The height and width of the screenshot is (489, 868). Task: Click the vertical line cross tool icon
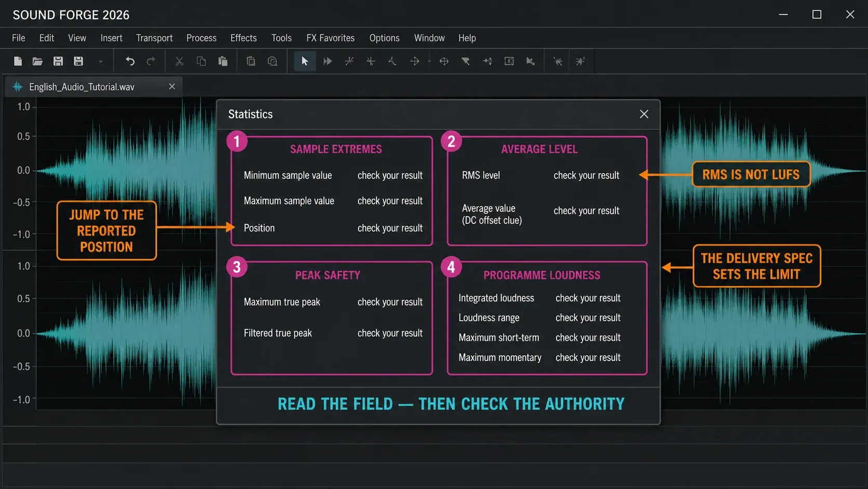click(x=371, y=61)
